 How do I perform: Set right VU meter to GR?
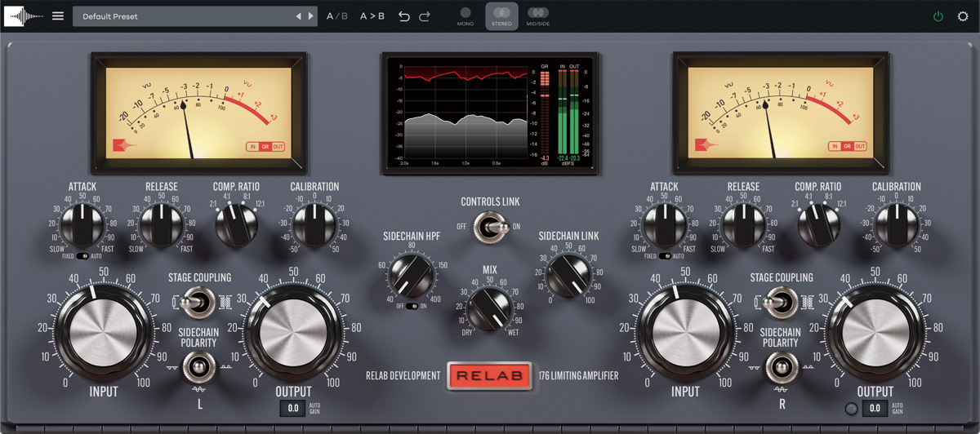(847, 147)
